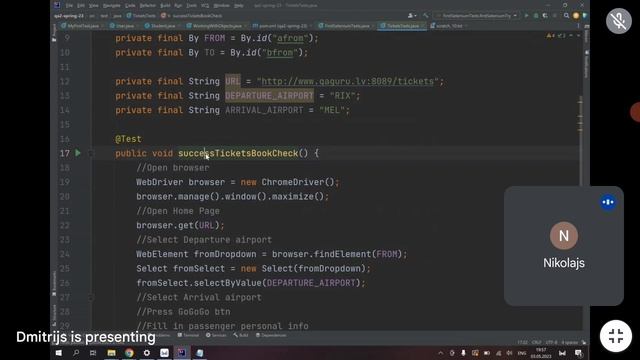This screenshot has height=360, width=640.
Task: Open the Navigate menu
Action: click(x=111, y=6)
